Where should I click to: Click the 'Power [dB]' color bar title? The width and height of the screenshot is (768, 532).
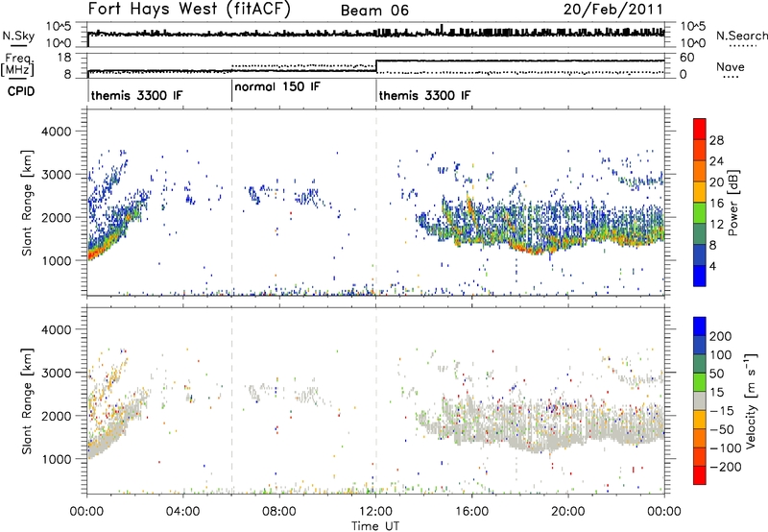(732, 203)
